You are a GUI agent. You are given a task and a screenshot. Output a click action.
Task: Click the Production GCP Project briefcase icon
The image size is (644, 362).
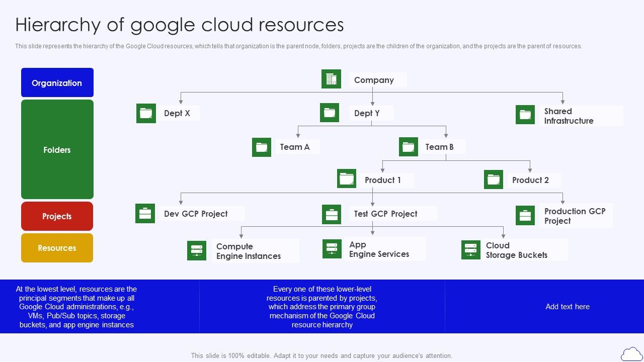[525, 216]
